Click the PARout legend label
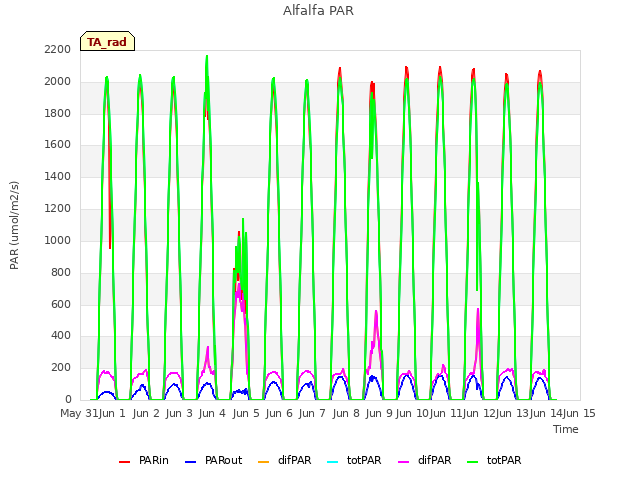Screen dimensions: 640x480 223,460
